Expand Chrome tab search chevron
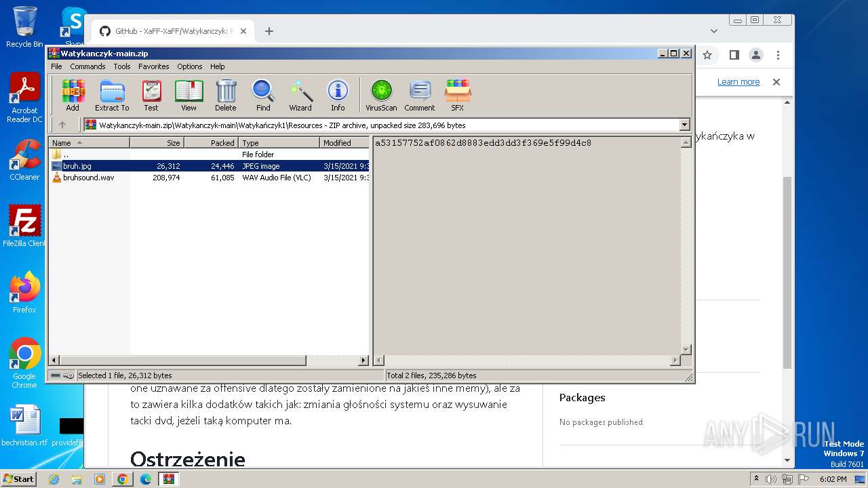 [x=713, y=31]
